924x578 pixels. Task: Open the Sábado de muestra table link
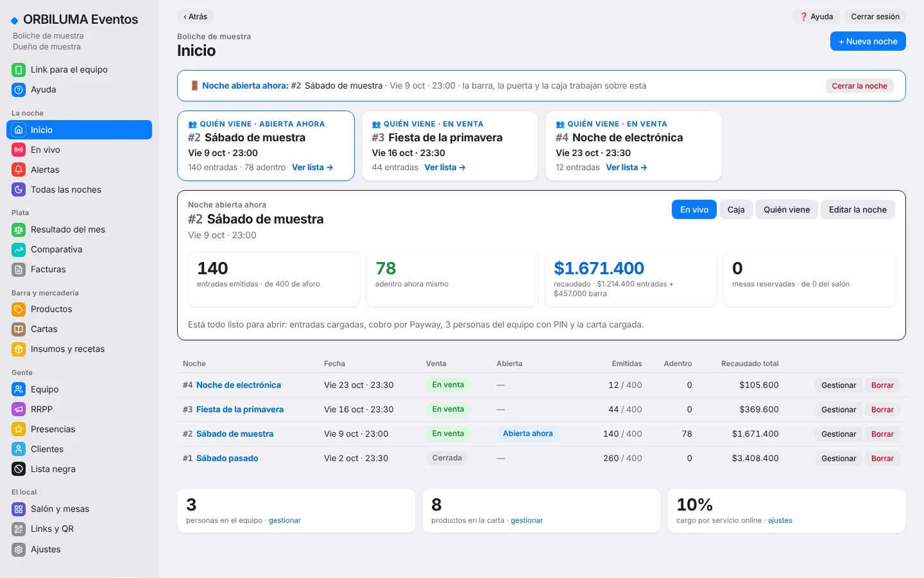coord(235,434)
